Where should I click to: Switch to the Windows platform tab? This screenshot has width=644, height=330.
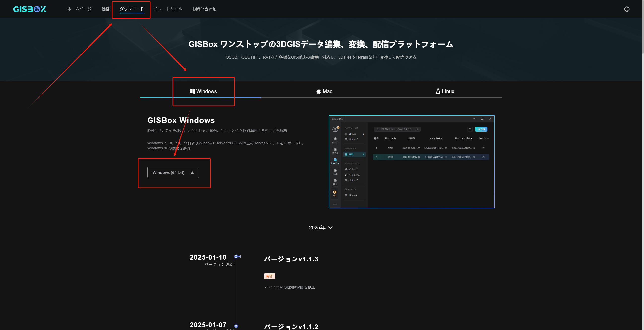tap(203, 91)
